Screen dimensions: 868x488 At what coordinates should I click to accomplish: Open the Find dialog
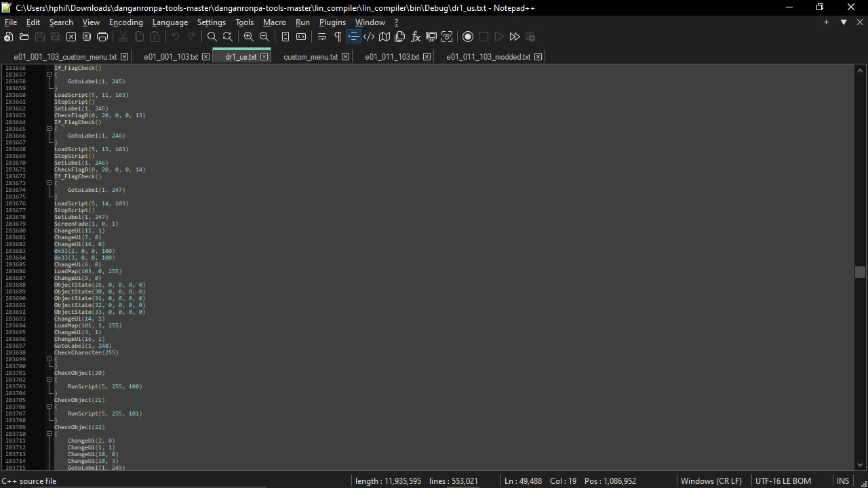click(212, 37)
